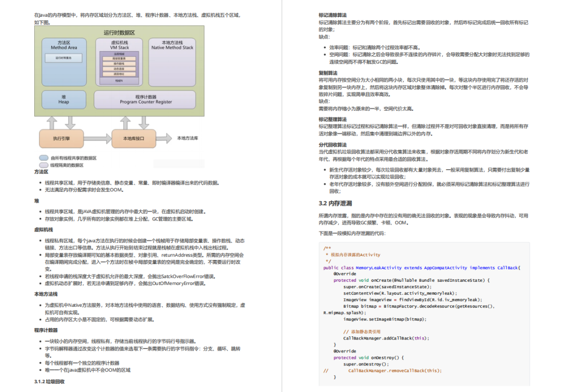Click code line protected void onCreate
Screen dimensions: 562x392
(x=412, y=280)
